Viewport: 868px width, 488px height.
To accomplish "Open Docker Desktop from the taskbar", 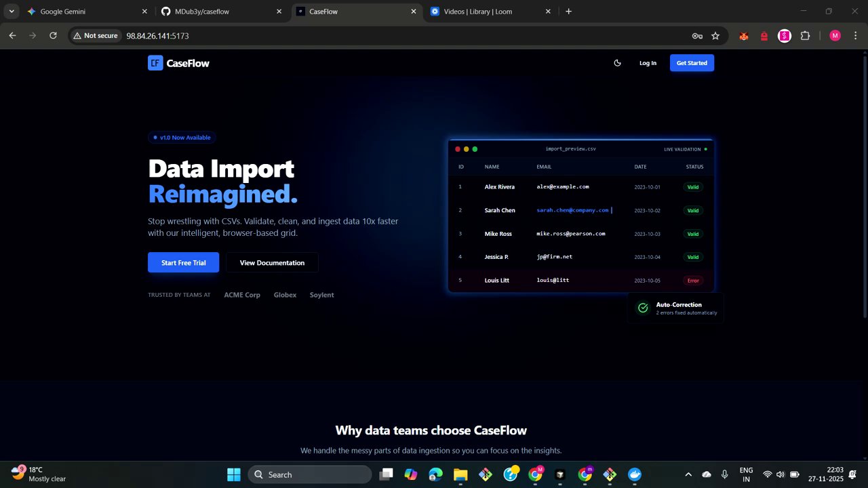I will point(635,474).
